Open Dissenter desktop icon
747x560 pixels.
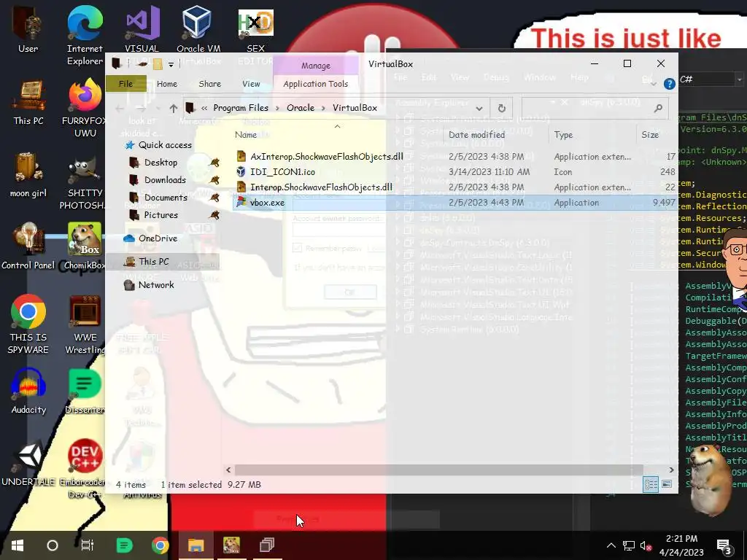(85, 392)
